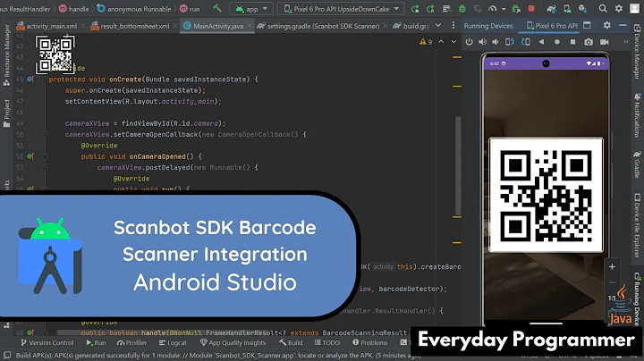Open Notifications panel on right edge
This screenshot has width=644, height=361.
click(x=637, y=115)
